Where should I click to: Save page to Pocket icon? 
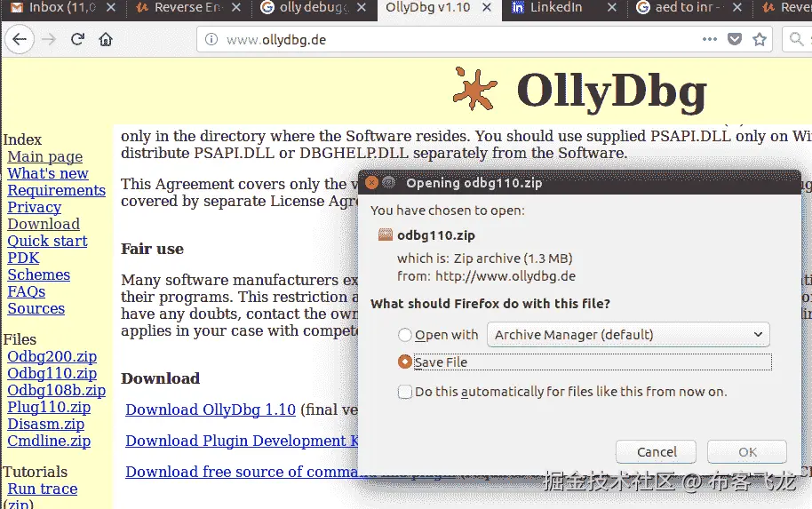click(735, 39)
